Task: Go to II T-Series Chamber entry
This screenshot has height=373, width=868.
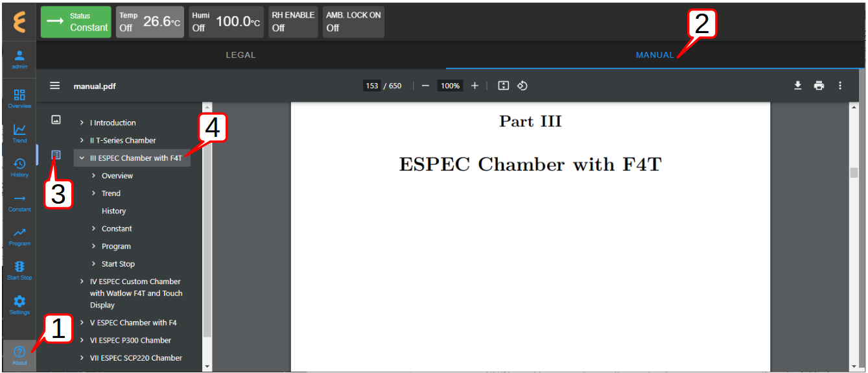Action: (x=123, y=140)
